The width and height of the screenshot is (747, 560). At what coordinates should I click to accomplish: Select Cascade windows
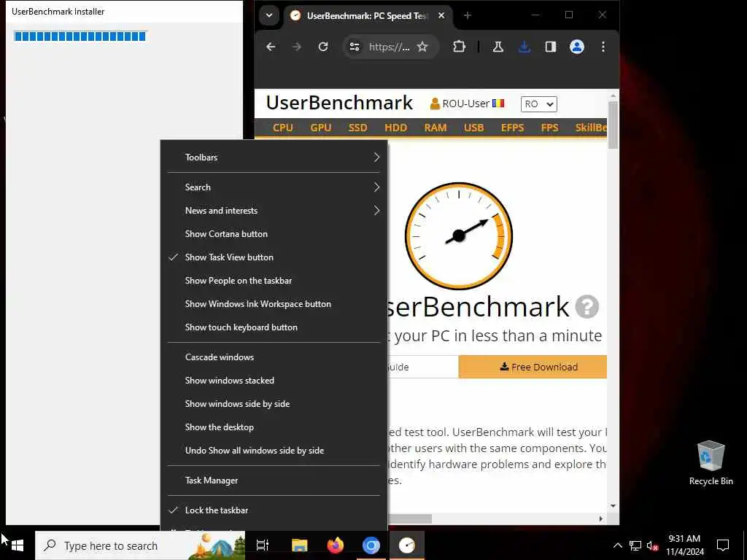click(x=274, y=357)
